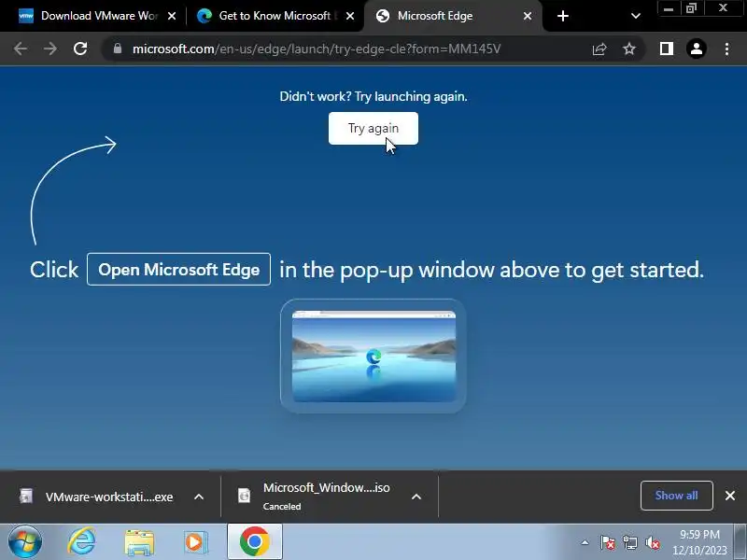747x560 pixels.
Task: Click the muted volume tray icon
Action: coord(652,543)
